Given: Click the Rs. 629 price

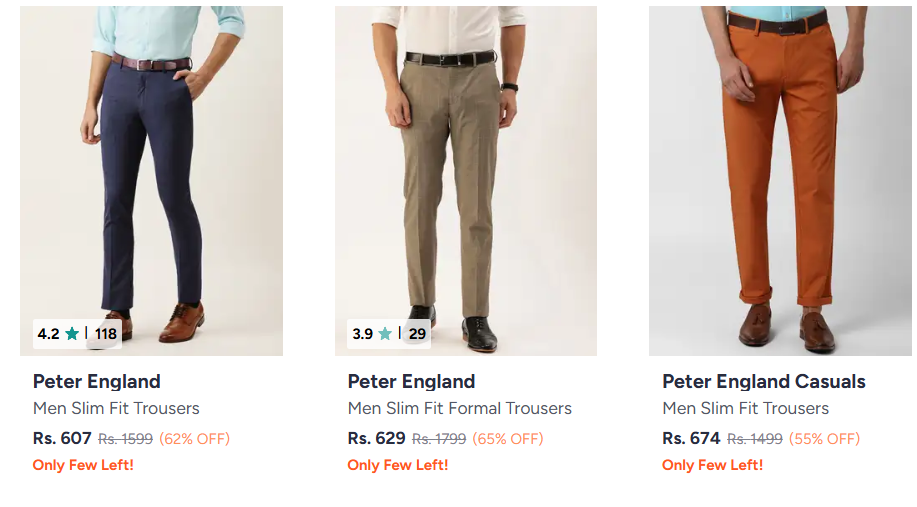Looking at the screenshot, I should click(x=376, y=438).
